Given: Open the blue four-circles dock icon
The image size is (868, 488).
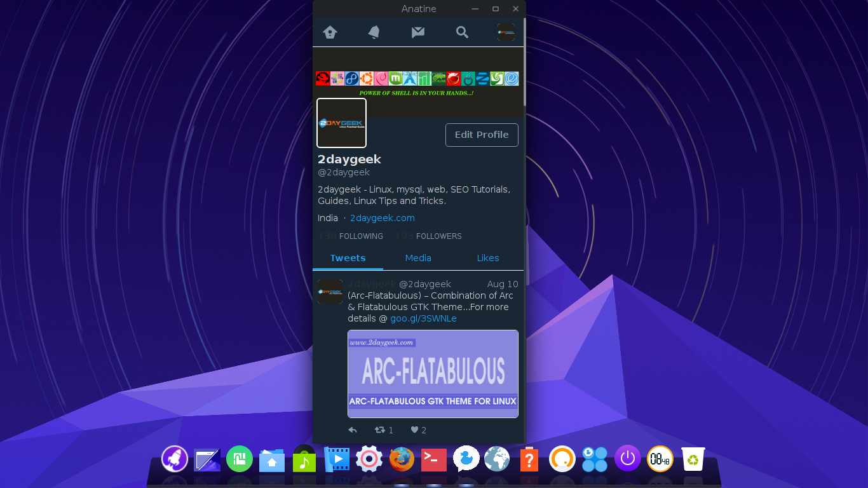Looking at the screenshot, I should pos(595,459).
